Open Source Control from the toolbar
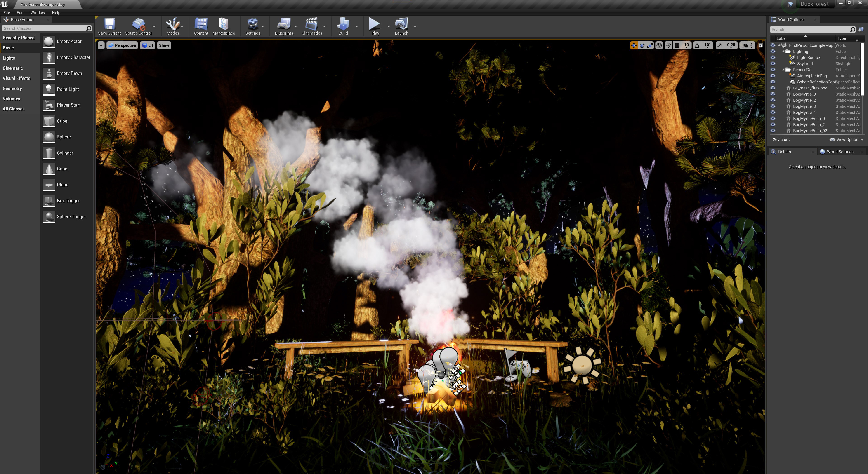The image size is (868, 474). [x=138, y=26]
